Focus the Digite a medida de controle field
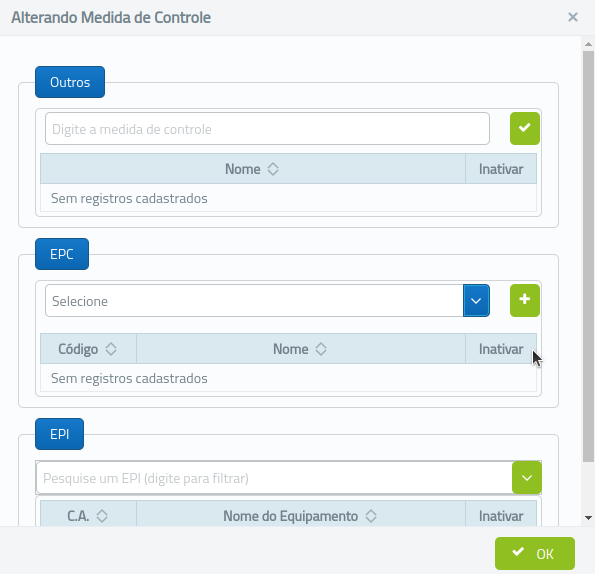Viewport: 595px width, 574px height. click(x=267, y=129)
